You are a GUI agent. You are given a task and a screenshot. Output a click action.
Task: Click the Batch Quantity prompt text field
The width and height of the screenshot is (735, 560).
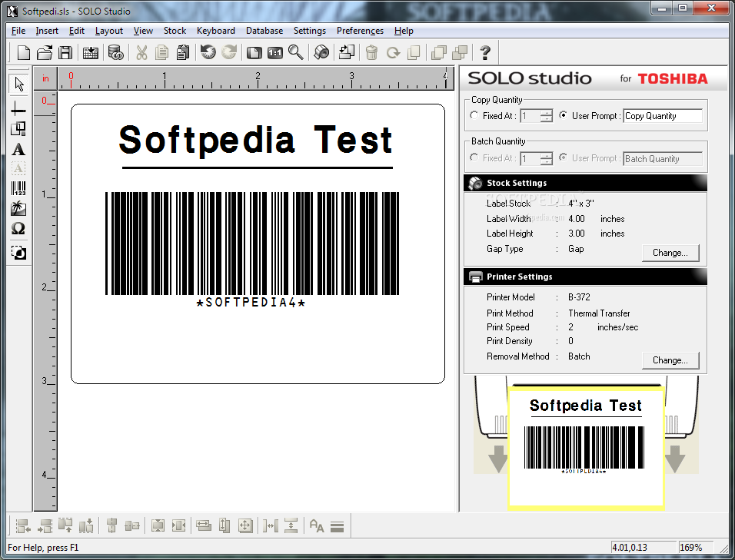tap(663, 159)
